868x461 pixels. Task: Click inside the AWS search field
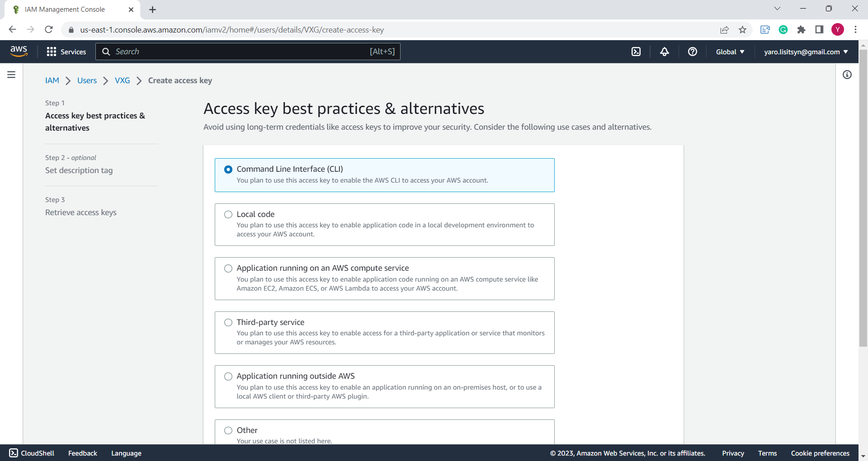(x=249, y=52)
